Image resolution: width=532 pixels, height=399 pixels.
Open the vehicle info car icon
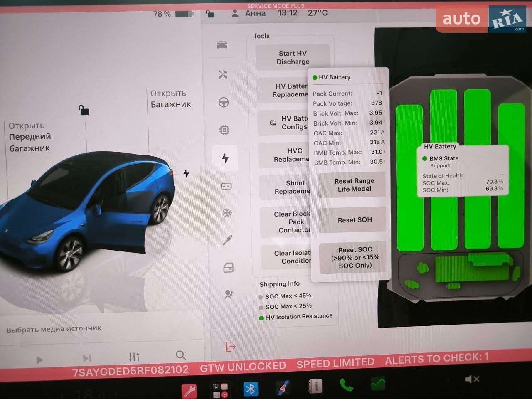[222, 45]
